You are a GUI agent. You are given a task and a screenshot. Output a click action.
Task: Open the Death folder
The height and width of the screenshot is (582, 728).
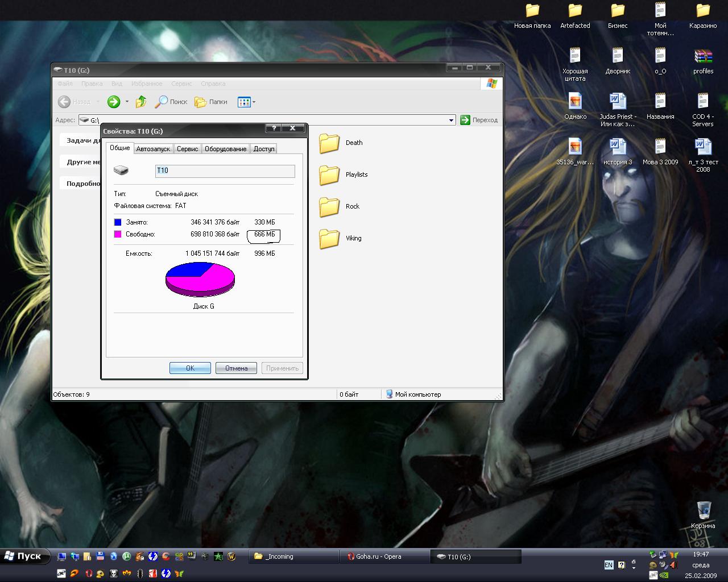coord(330,143)
